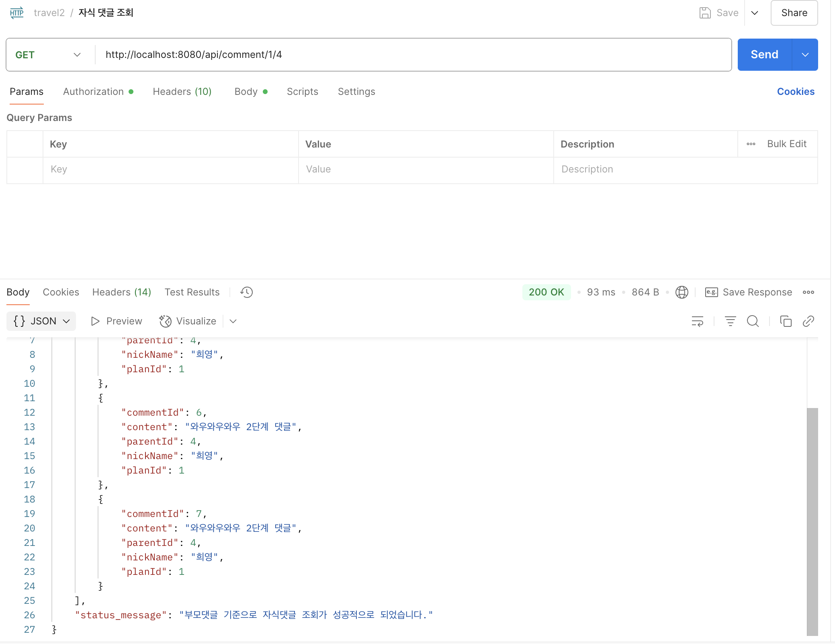Screen dimensions: 835x644
Task: Click the filter response icon
Action: point(730,321)
